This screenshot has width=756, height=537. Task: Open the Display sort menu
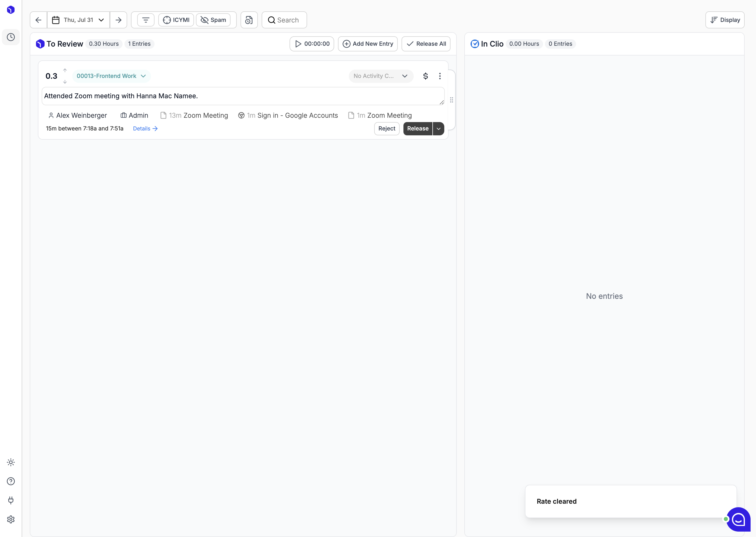click(725, 20)
